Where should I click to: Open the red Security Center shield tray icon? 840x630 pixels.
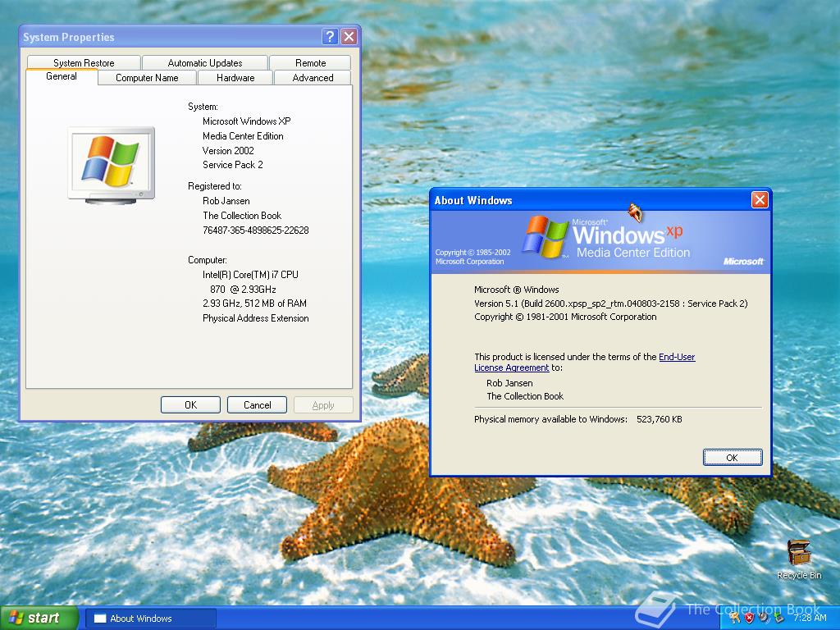tap(750, 618)
